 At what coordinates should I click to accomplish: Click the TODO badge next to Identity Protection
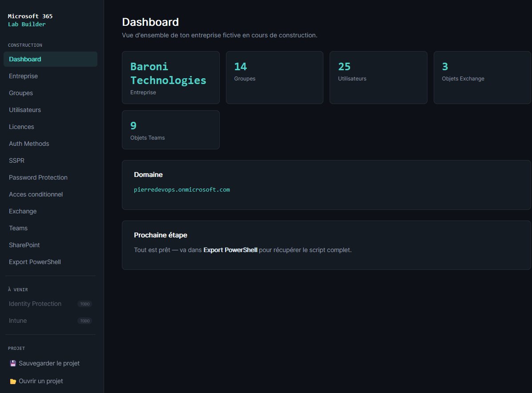pyautogui.click(x=85, y=304)
